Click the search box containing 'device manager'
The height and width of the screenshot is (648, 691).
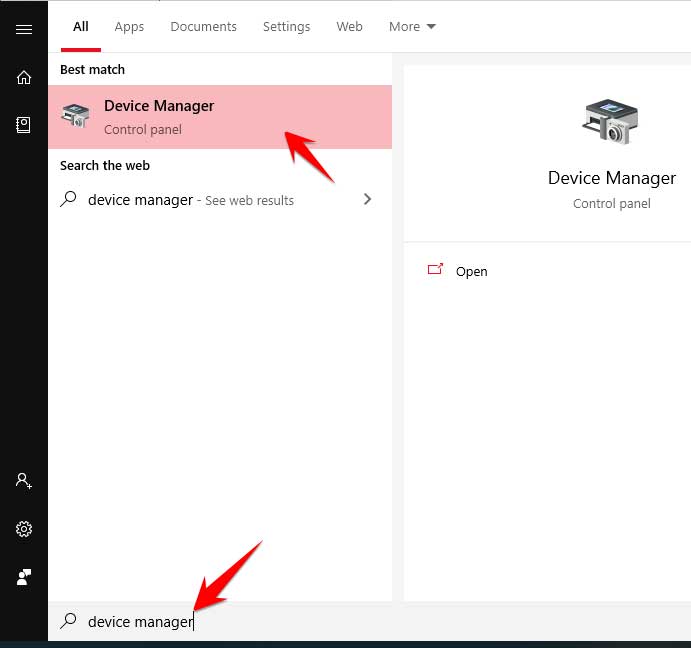tap(369, 622)
